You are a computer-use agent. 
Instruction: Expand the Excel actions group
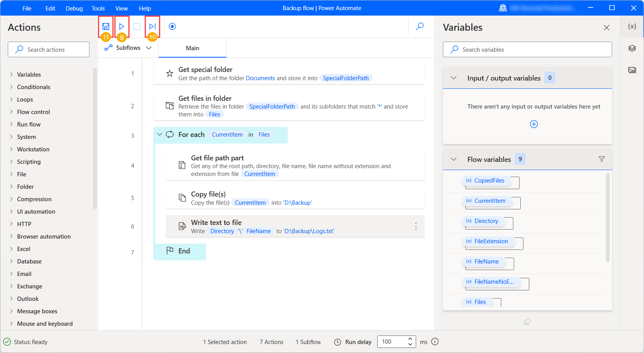(24, 249)
